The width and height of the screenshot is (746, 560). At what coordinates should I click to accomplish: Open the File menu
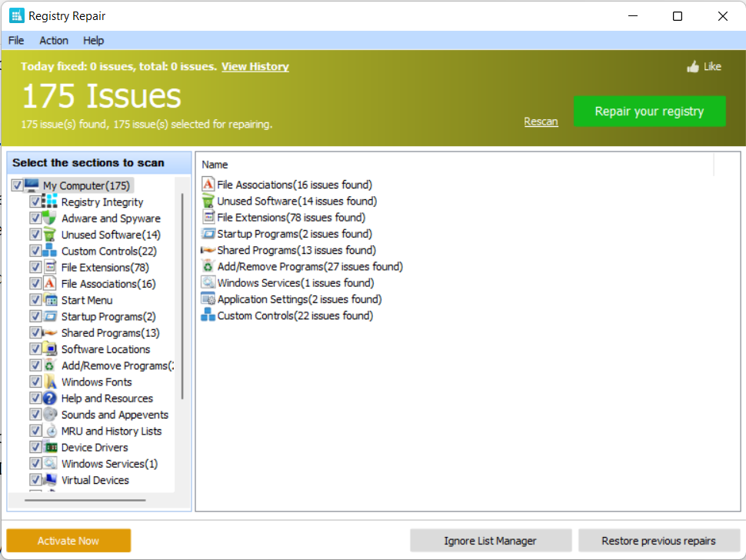click(16, 41)
